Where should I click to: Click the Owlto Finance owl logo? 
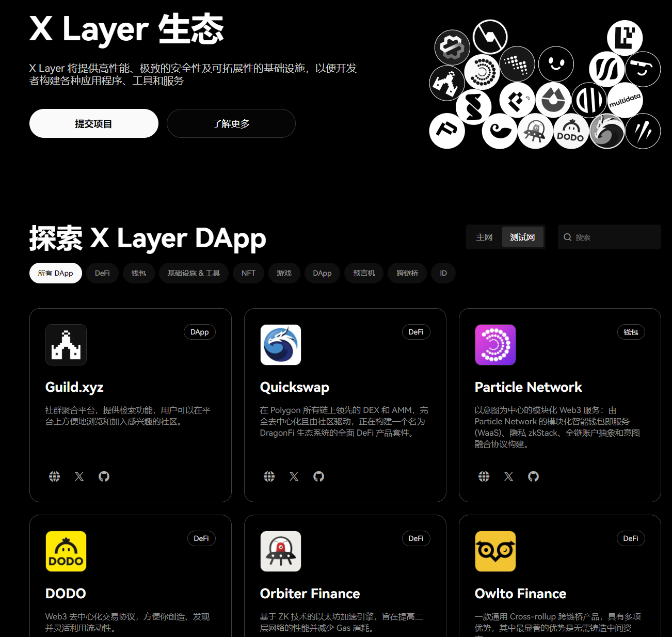click(x=495, y=551)
